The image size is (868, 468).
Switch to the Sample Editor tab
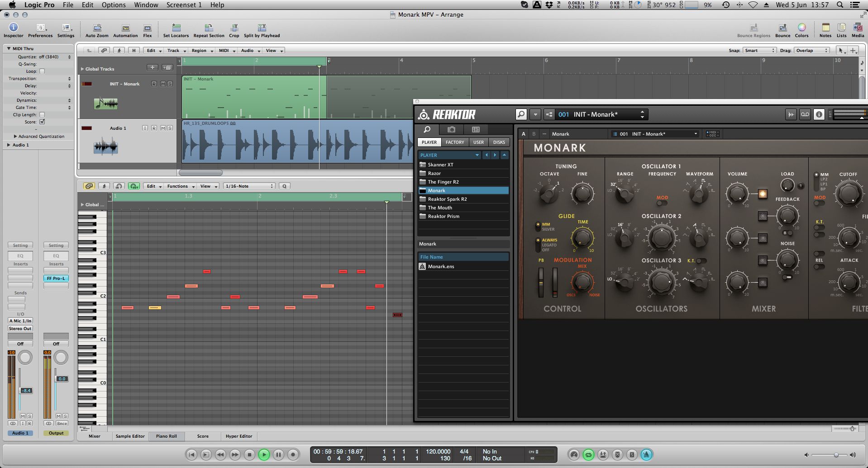point(130,436)
